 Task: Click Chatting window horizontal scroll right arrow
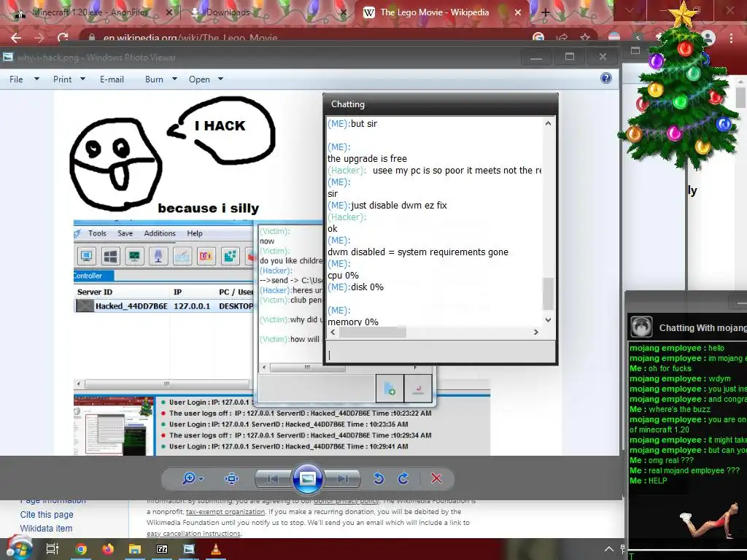click(536, 332)
